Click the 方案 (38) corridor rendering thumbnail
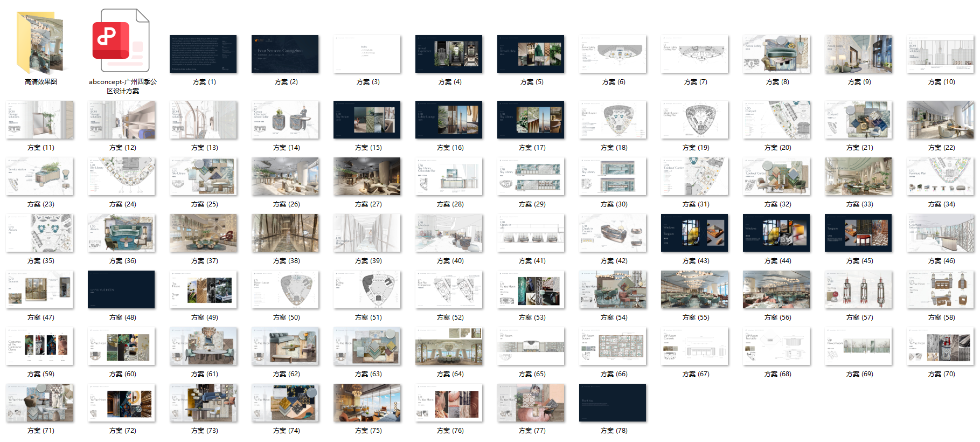Screen dimensions: 980x442 (285, 233)
